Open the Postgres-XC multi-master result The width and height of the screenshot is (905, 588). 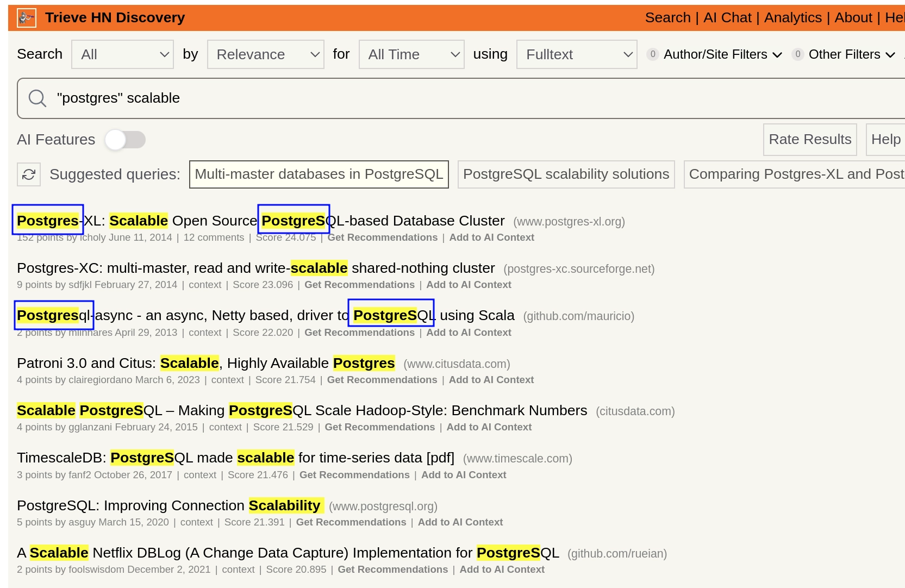point(256,268)
